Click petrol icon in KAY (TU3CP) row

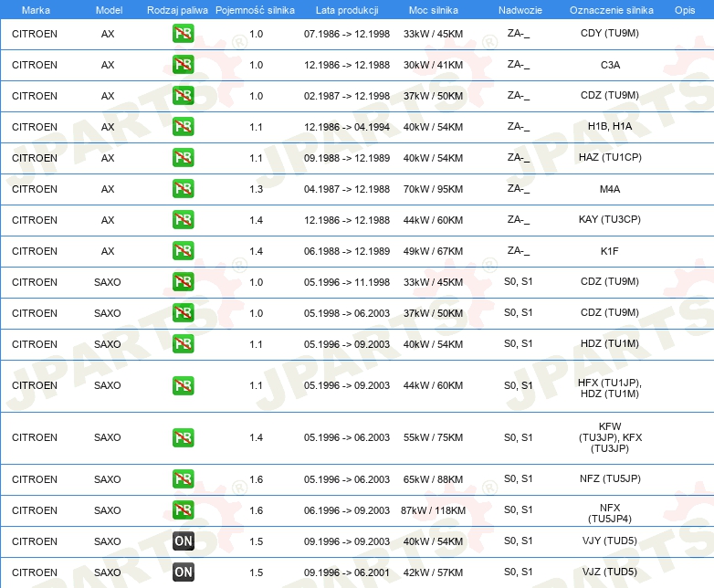click(183, 219)
